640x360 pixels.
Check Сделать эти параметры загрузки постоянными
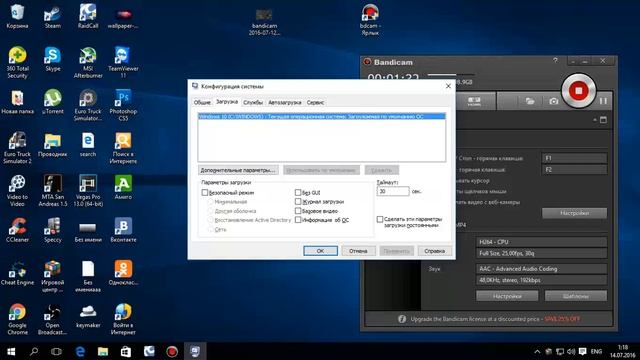[380, 219]
